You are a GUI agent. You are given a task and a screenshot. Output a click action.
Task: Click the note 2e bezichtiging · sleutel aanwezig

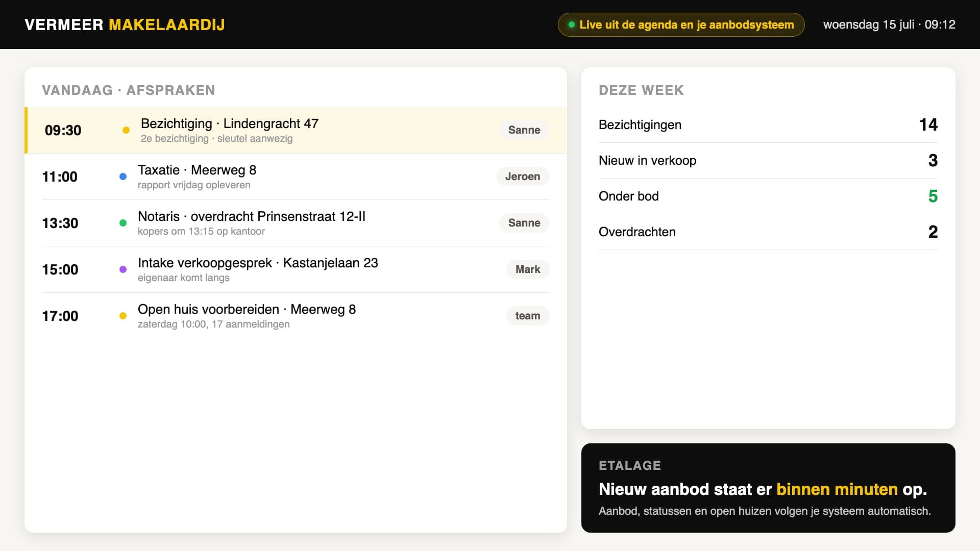(x=217, y=138)
